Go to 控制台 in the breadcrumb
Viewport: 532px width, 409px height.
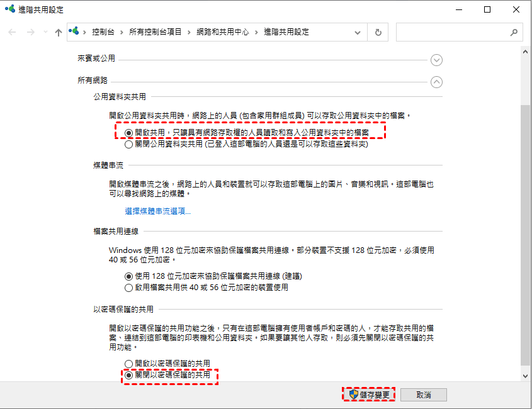point(104,32)
